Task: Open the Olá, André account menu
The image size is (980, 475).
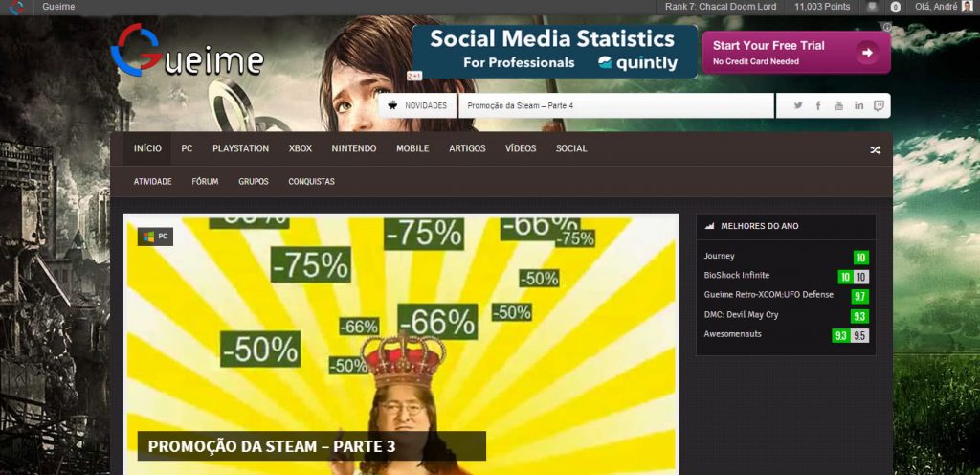Action: click(936, 7)
